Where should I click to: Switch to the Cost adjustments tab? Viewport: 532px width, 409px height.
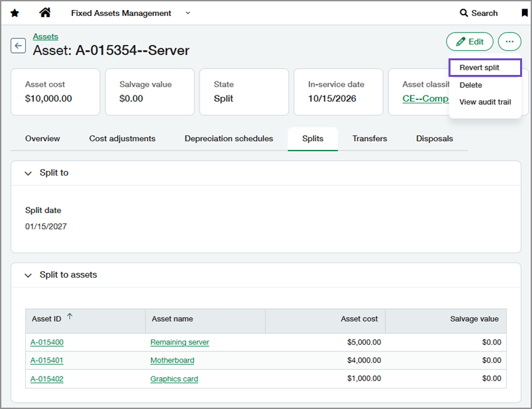[122, 139]
